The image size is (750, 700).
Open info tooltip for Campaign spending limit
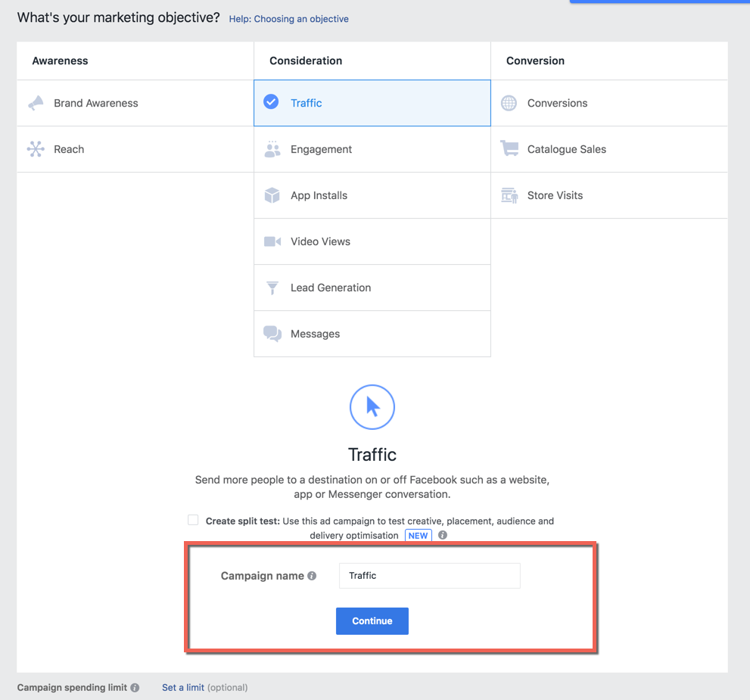pyautogui.click(x=135, y=688)
